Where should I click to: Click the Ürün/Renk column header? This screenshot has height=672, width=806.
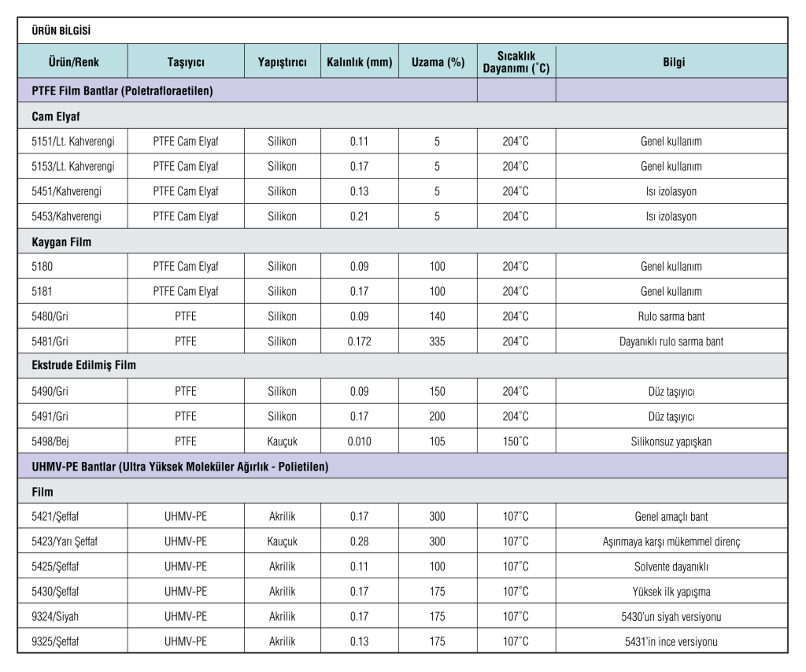click(x=71, y=62)
